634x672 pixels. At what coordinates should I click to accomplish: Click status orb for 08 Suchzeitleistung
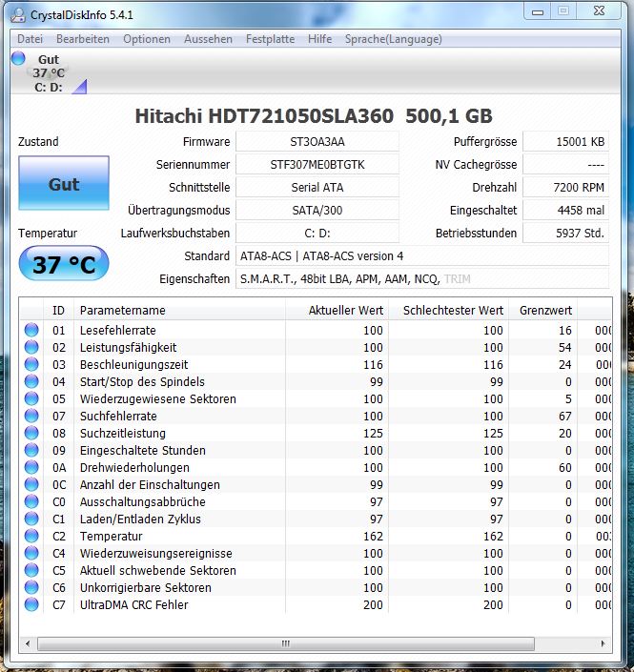31,433
